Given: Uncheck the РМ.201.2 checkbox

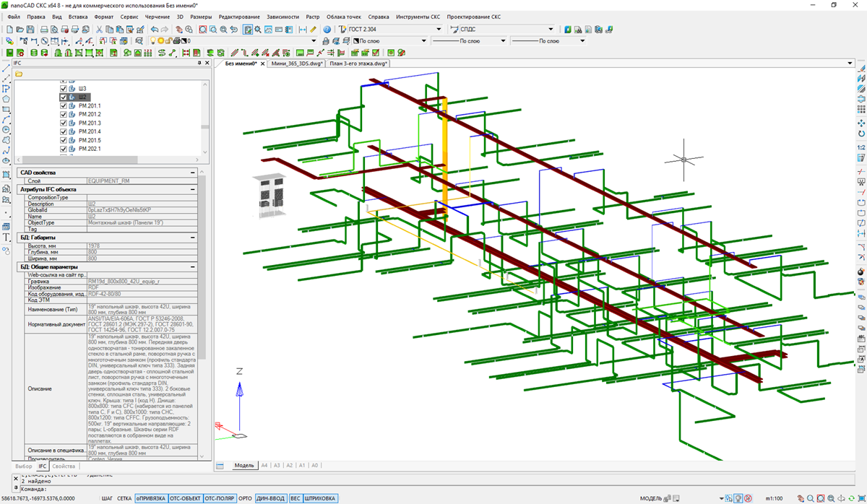Looking at the screenshot, I should 64,114.
